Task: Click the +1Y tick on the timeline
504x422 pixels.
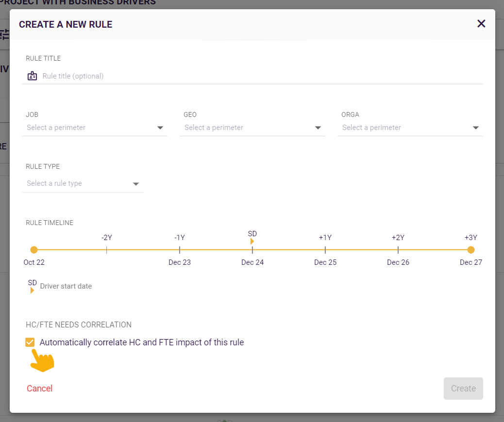Action: point(325,250)
